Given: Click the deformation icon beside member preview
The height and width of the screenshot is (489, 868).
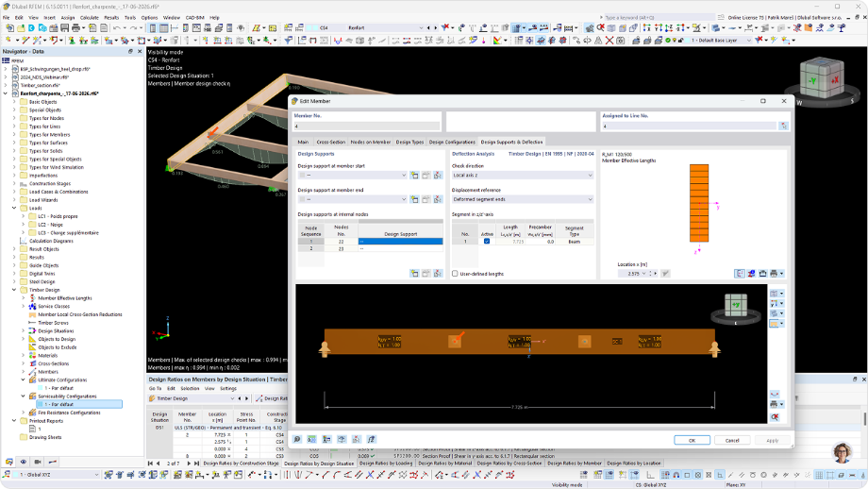Looking at the screenshot, I should click(x=775, y=394).
